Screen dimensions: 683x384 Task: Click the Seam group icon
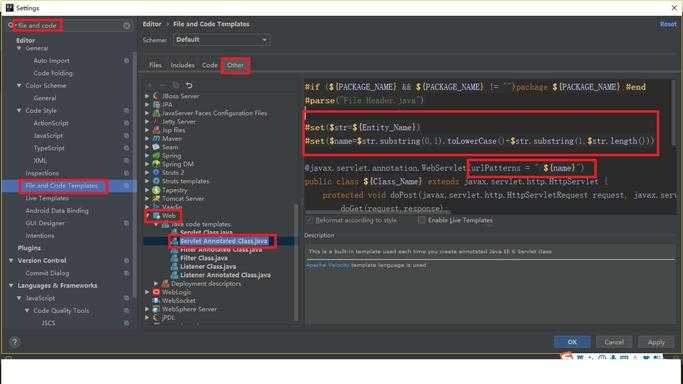[156, 147]
